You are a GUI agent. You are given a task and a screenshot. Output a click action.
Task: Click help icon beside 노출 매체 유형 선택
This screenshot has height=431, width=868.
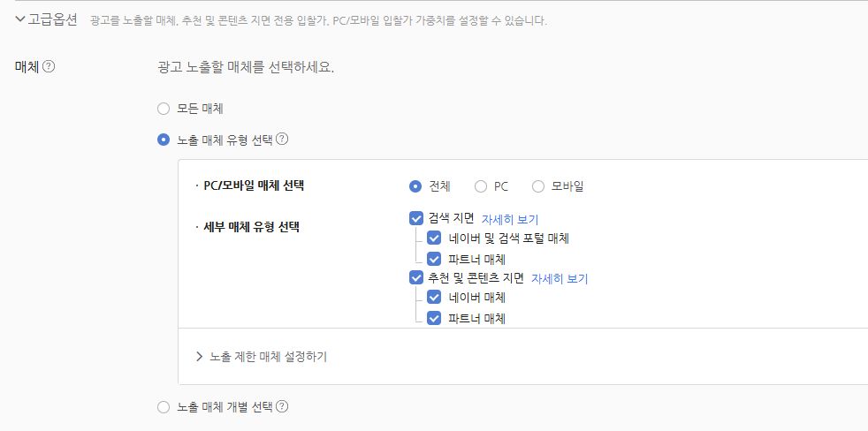click(283, 140)
